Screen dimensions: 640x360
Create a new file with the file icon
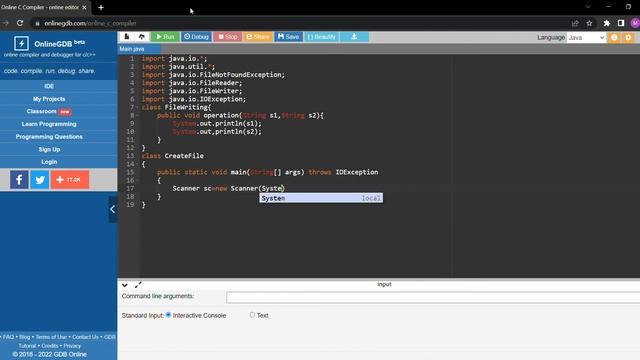127,37
